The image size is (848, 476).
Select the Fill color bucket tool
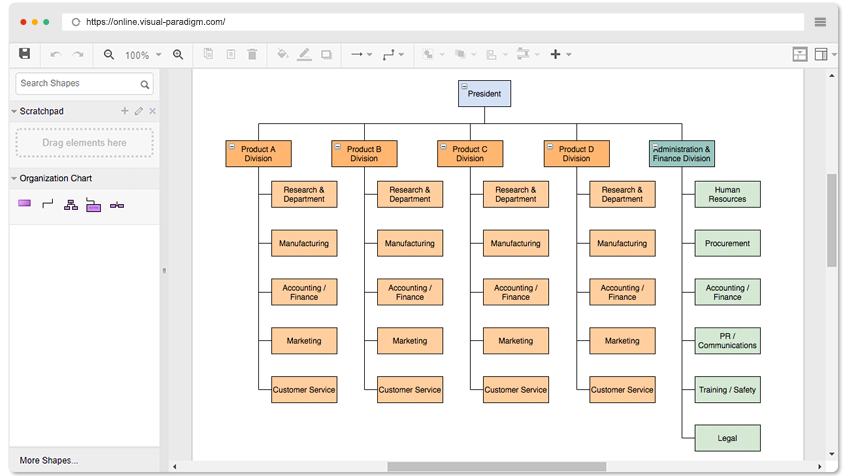click(x=282, y=54)
